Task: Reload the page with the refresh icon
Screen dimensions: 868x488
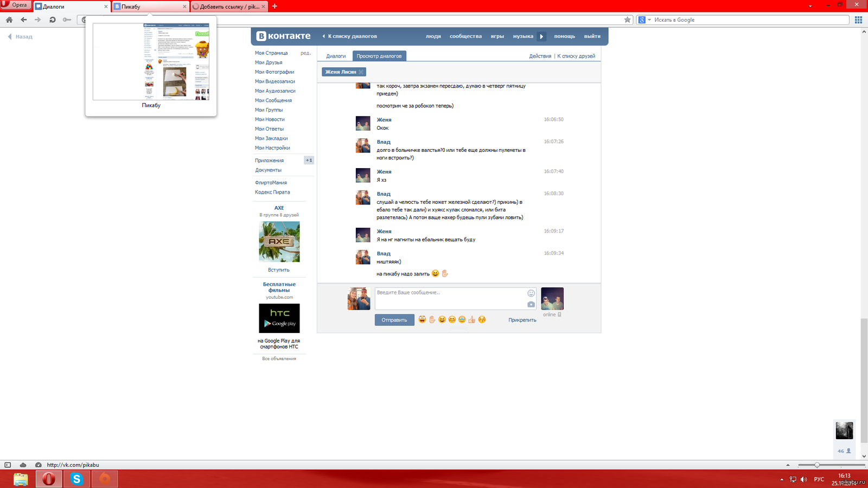Action: click(x=52, y=20)
